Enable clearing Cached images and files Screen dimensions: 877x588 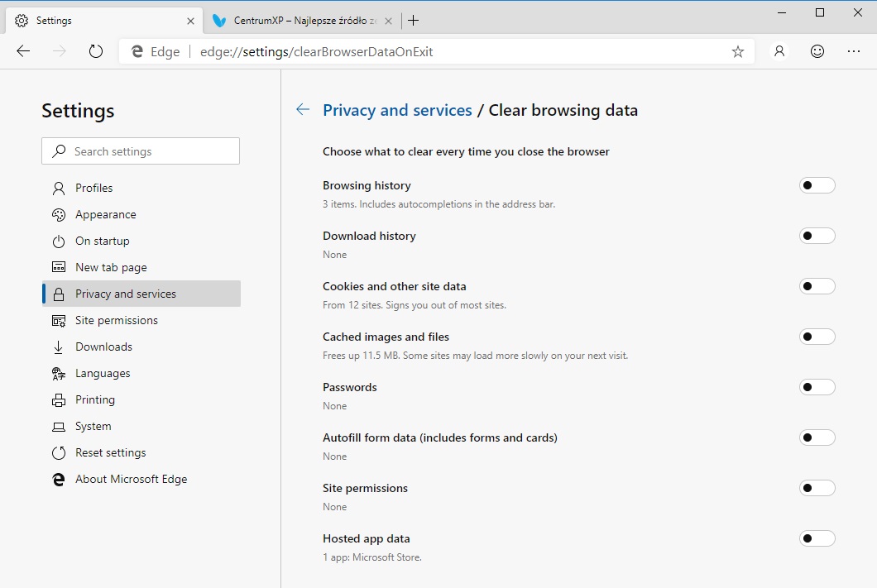click(x=817, y=337)
